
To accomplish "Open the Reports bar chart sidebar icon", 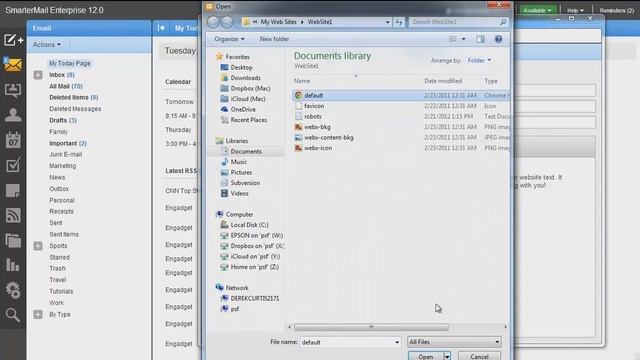I will point(13,265).
